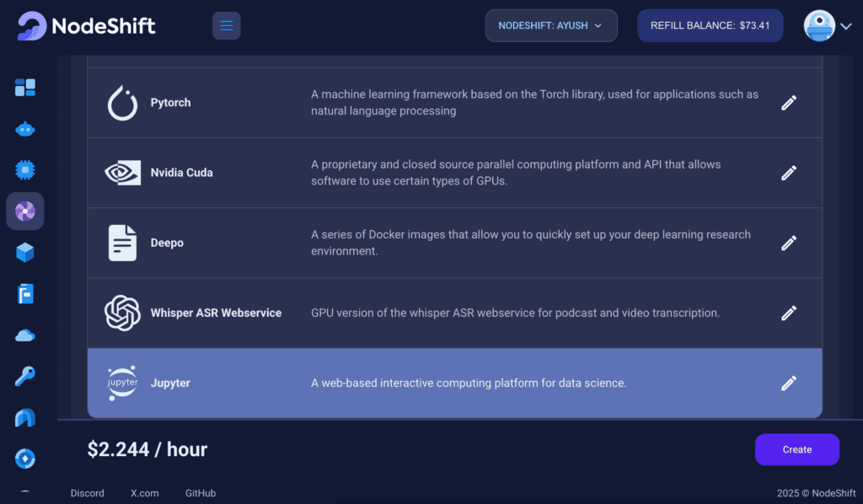Click the Nvidia Cuda logo icon
This screenshot has height=504, width=863.
122,173
